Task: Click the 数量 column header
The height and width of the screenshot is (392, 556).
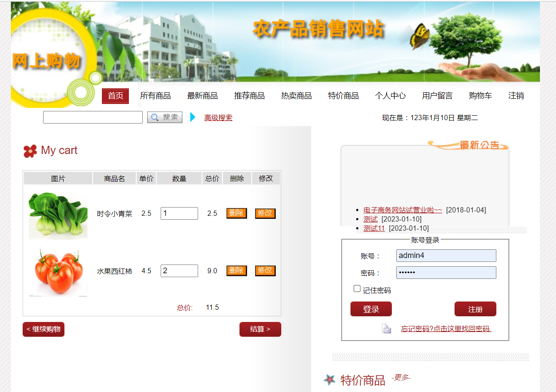Action: [179, 178]
